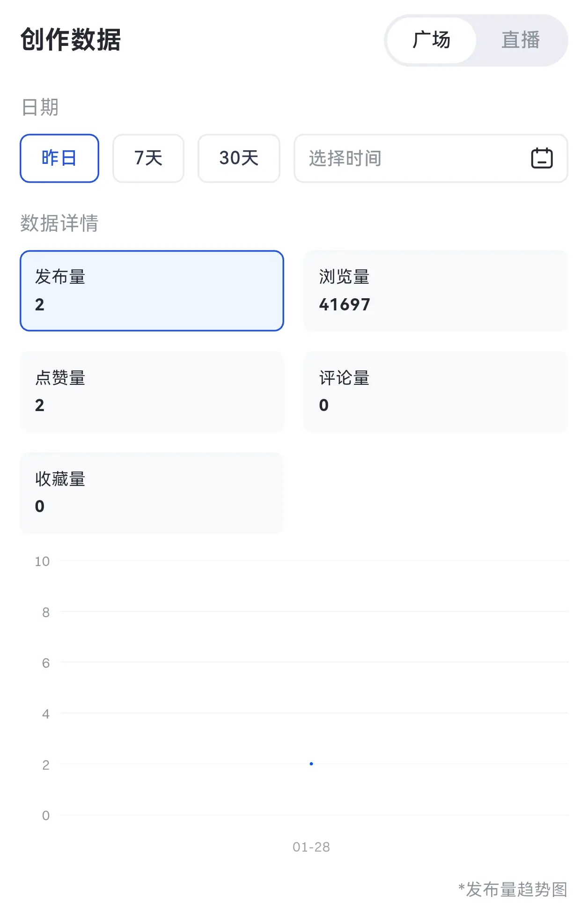588x912 pixels.
Task: Select the 昨日 date range
Action: pos(59,158)
